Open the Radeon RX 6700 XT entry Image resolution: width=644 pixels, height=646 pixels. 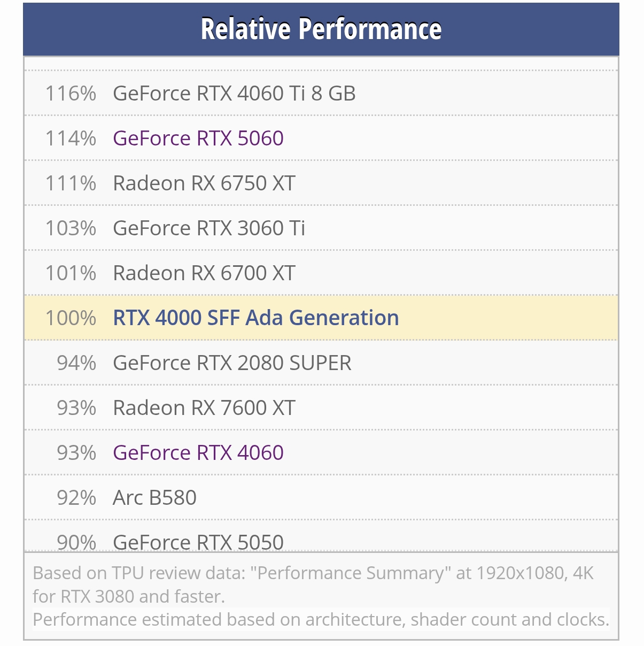pos(204,273)
